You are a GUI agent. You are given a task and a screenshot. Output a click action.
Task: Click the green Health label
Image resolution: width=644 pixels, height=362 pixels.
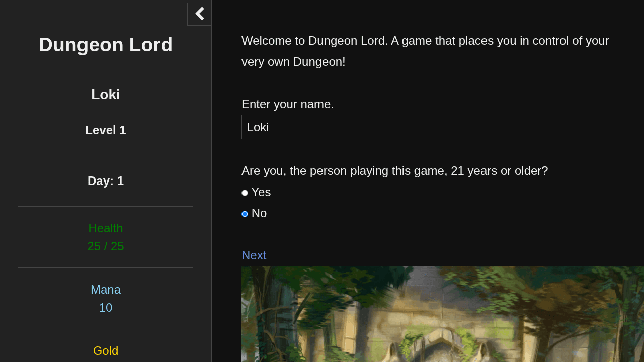click(106, 228)
